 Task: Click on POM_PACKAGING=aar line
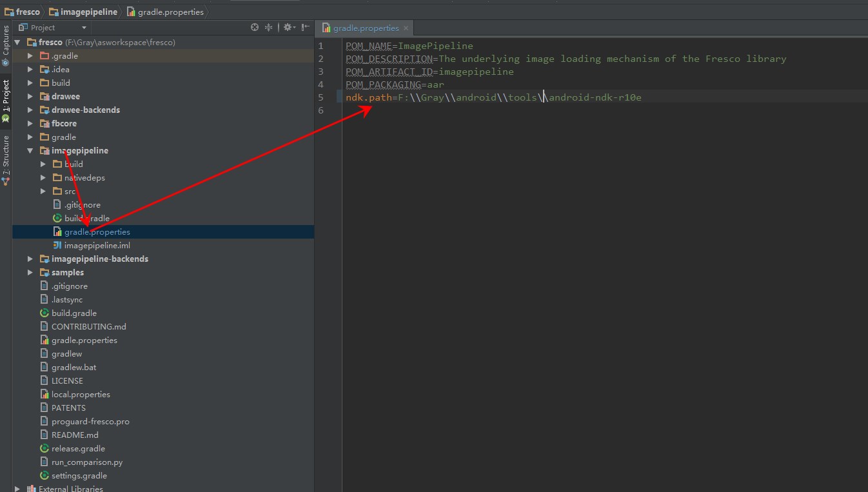[x=395, y=84]
